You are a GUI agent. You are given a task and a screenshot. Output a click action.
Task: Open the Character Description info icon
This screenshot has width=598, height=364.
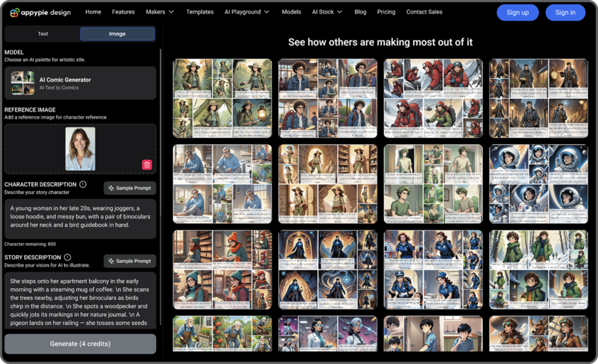click(x=82, y=184)
